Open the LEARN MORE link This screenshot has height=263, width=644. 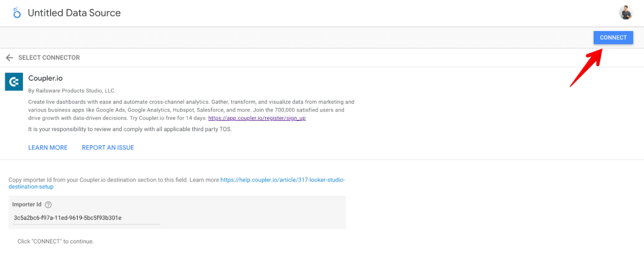point(47,147)
